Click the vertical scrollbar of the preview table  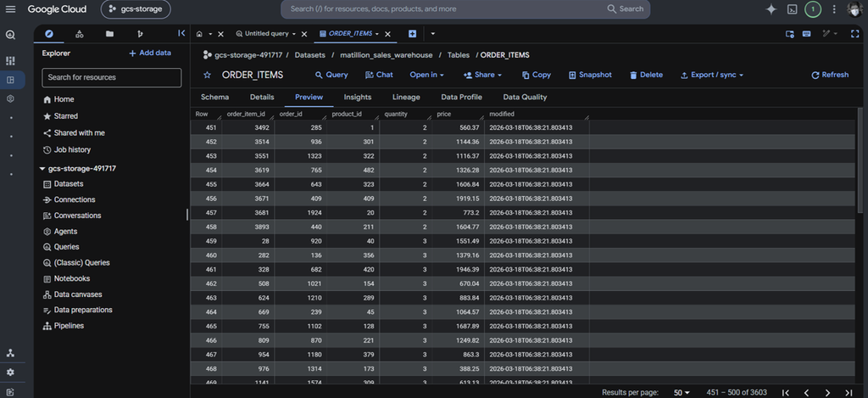[x=860, y=160]
